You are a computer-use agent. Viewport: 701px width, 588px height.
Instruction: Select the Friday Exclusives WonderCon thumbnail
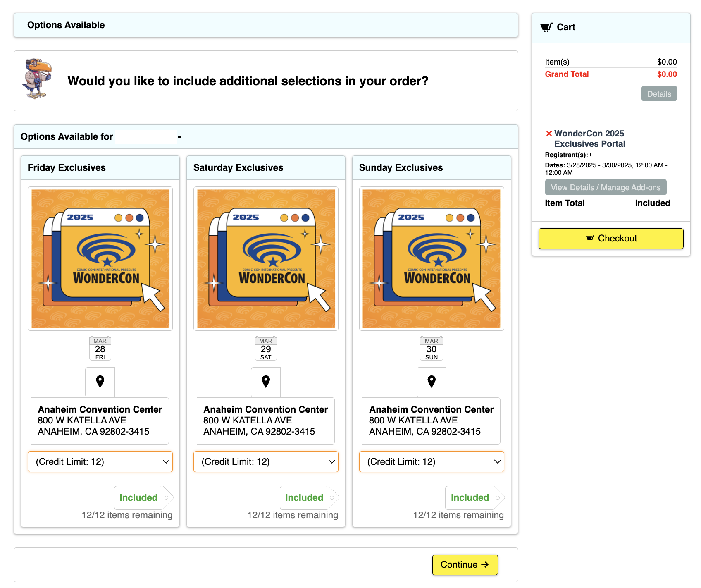[100, 259]
